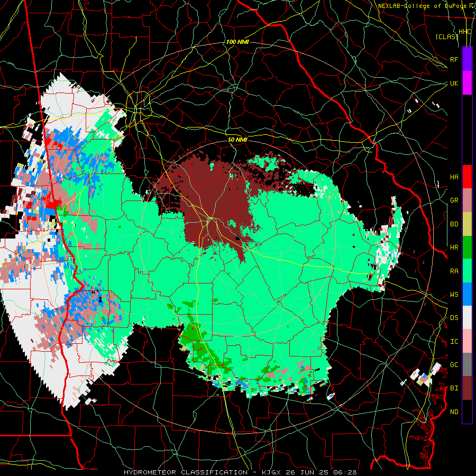Click the '[CLAS]' units label
This screenshot has width=476, height=476.
point(446,36)
